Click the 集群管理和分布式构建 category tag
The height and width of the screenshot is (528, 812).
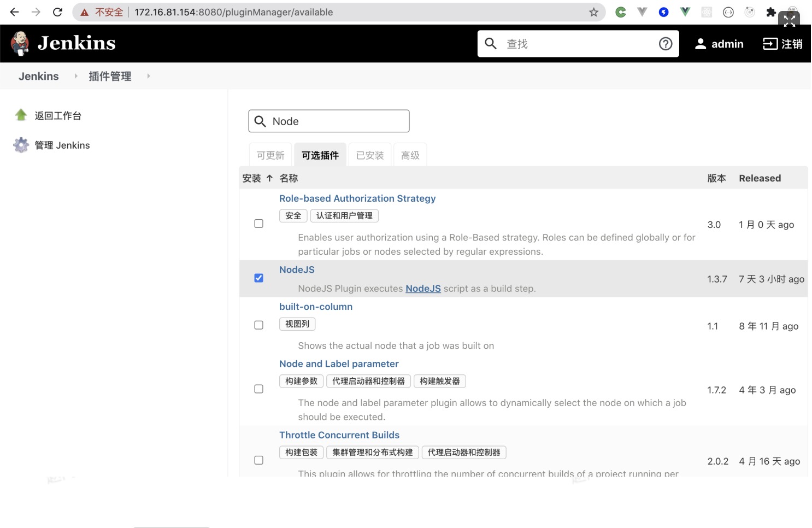click(x=373, y=453)
